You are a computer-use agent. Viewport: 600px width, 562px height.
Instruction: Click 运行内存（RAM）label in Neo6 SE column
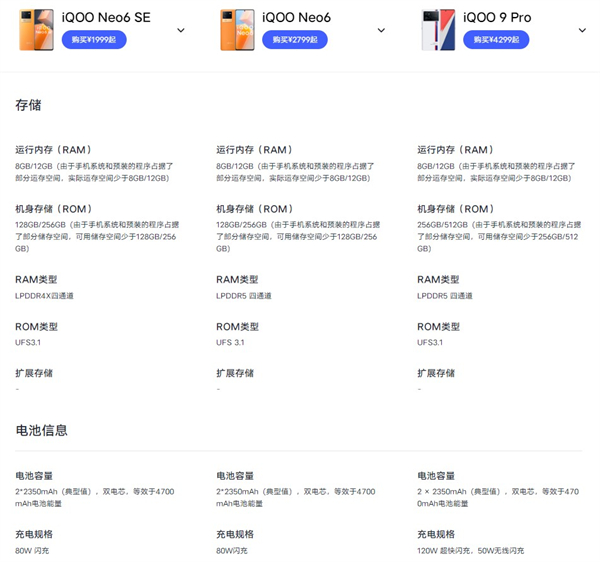coord(54,150)
